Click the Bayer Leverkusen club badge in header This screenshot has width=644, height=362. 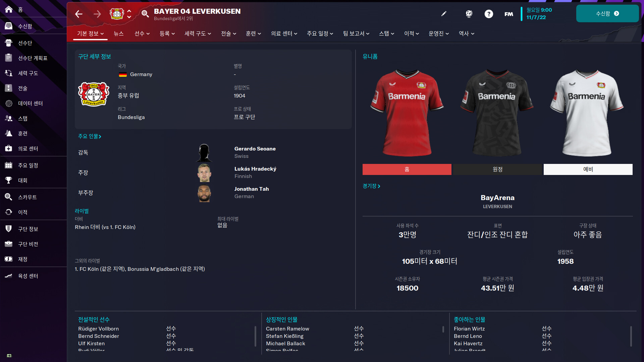tap(117, 14)
